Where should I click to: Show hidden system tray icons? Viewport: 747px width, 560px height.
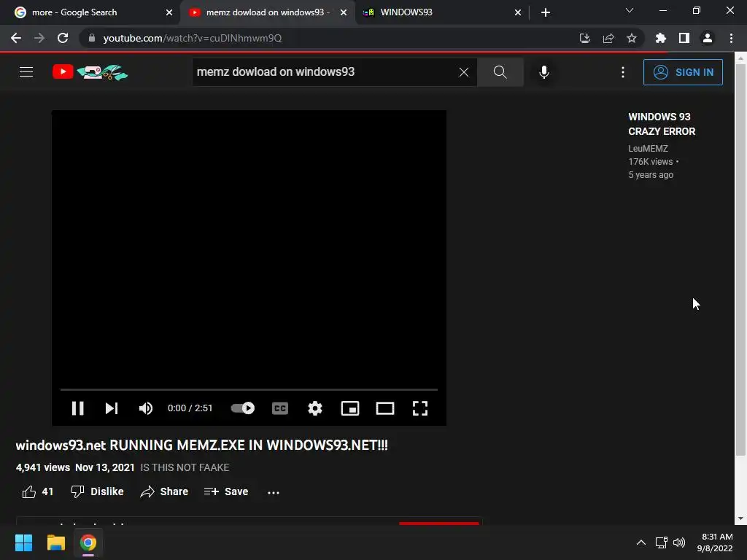pos(641,542)
